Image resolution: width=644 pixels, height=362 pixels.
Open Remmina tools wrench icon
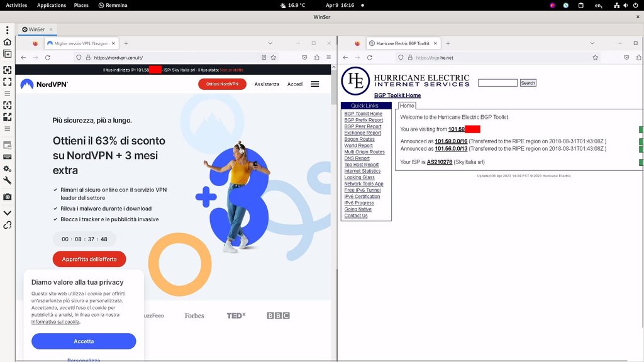point(8,180)
